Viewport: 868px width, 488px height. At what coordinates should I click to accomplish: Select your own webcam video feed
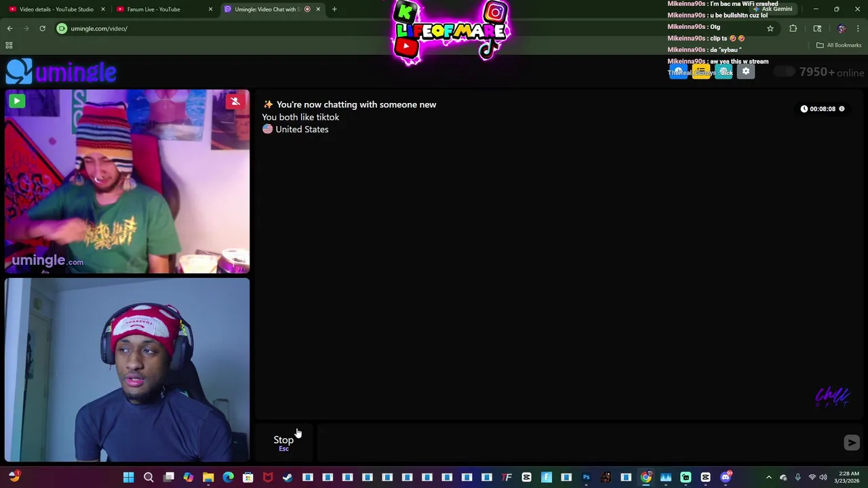pos(127,370)
